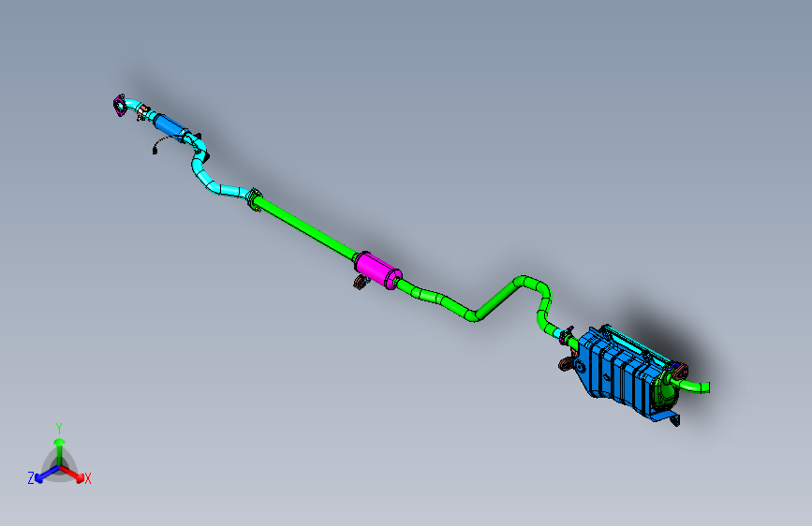Select the magenta resonator in the exhaust model

tap(378, 270)
